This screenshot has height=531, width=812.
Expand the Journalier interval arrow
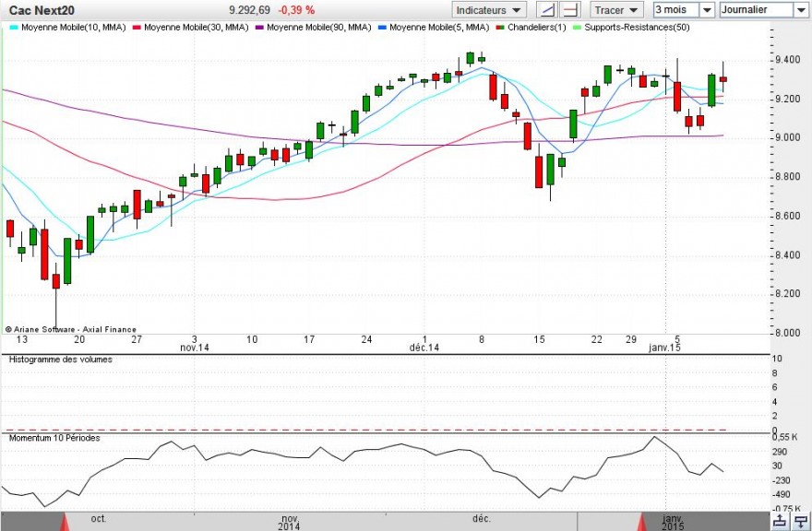pyautogui.click(x=800, y=10)
